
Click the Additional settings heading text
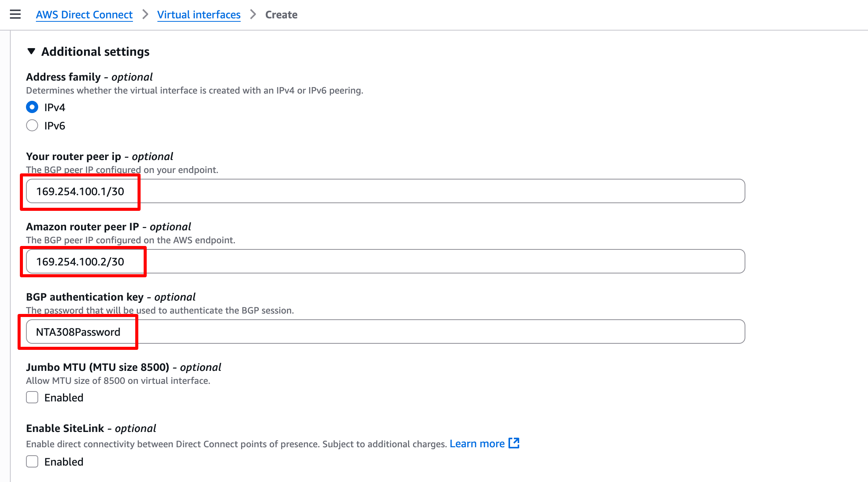96,52
